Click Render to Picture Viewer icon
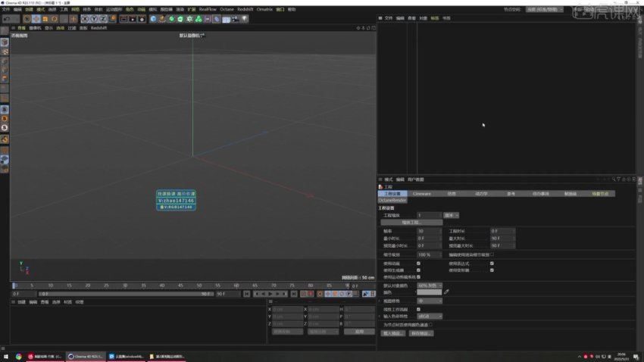 click(133, 19)
